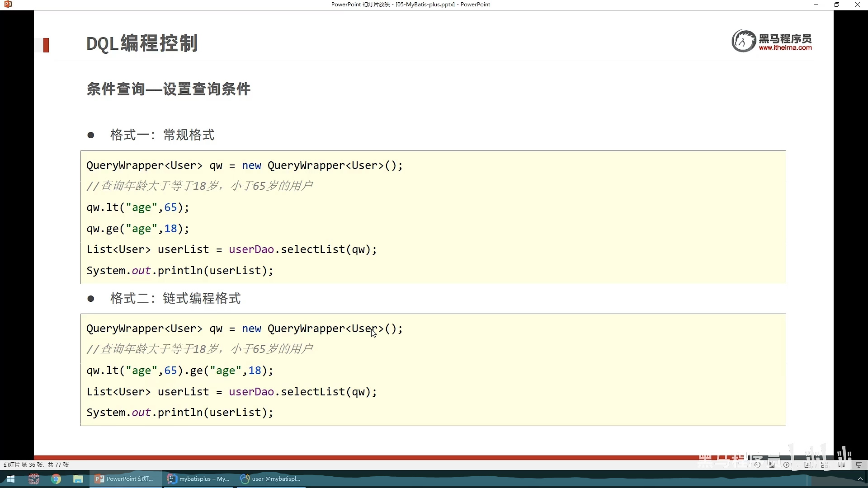This screenshot has width=868, height=488.
Task: Click the next slide arrow in status bar
Action: click(x=786, y=465)
